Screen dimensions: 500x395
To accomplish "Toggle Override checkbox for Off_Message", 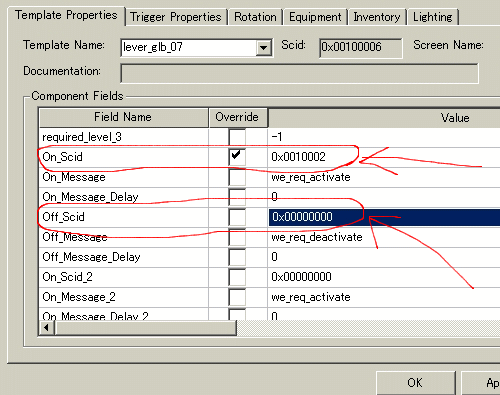I will click(x=237, y=237).
